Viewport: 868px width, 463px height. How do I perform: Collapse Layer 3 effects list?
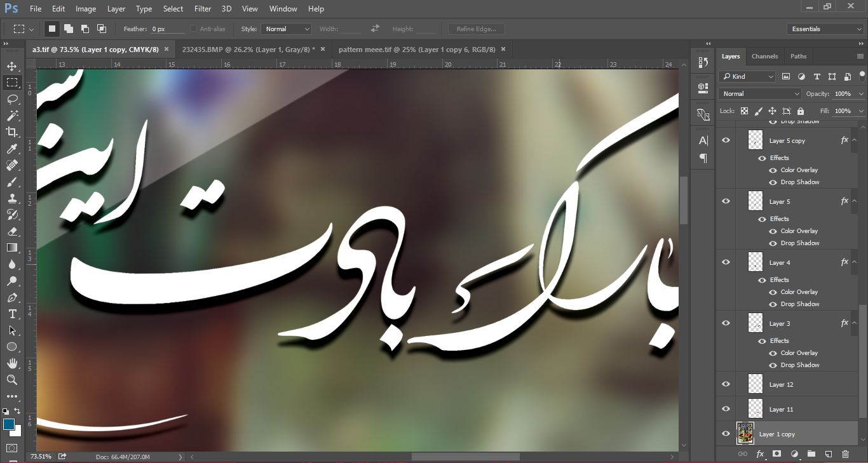click(855, 323)
